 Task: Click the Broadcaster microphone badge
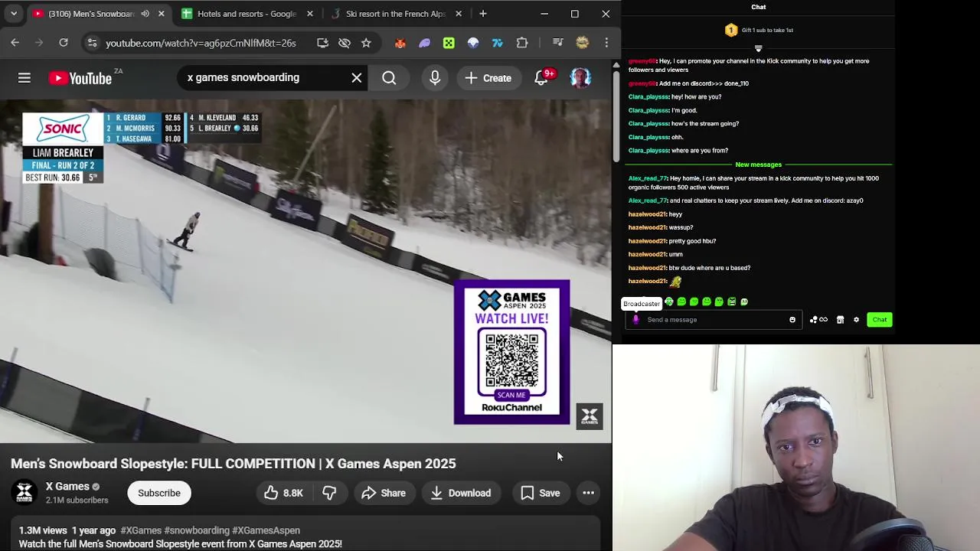pos(635,320)
